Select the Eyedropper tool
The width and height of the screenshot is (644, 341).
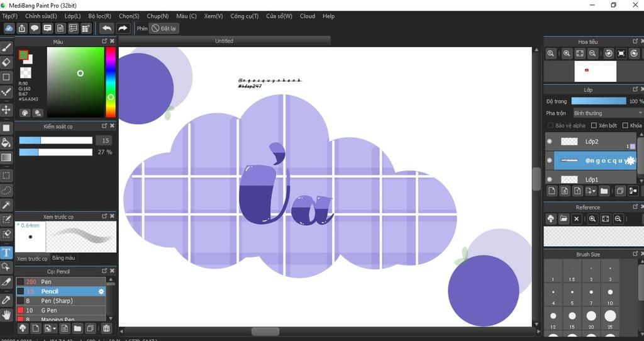tap(6, 299)
